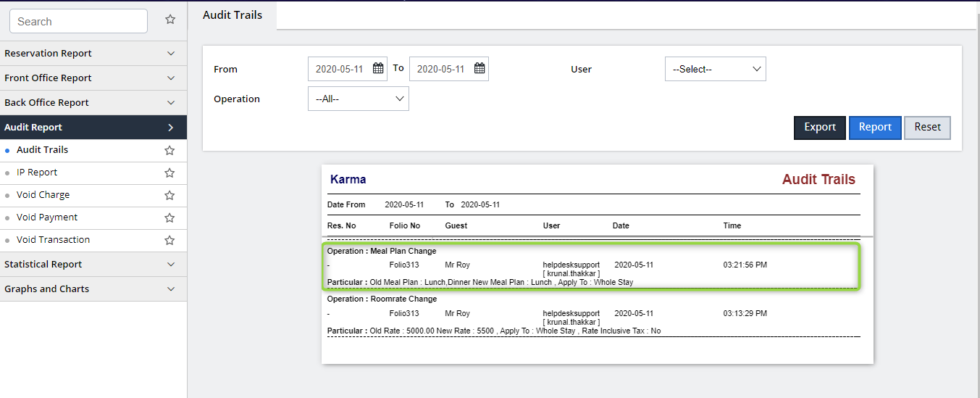This screenshot has width=980, height=398.
Task: Open calendar picker for From date
Action: 378,69
